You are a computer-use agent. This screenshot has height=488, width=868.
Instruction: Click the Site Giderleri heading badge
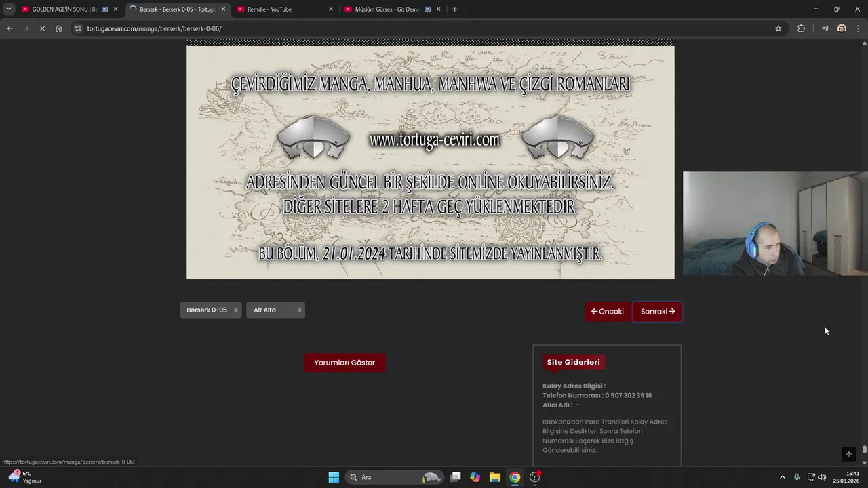[x=573, y=362]
